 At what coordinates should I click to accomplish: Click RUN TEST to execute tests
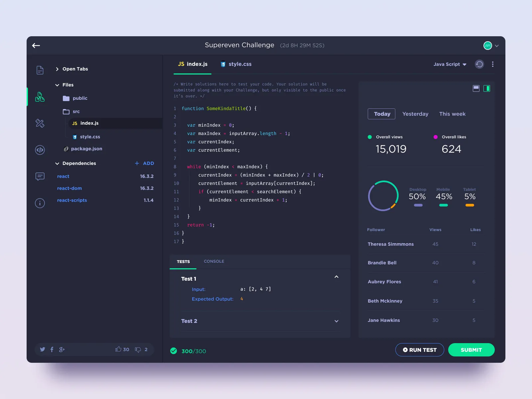click(420, 350)
